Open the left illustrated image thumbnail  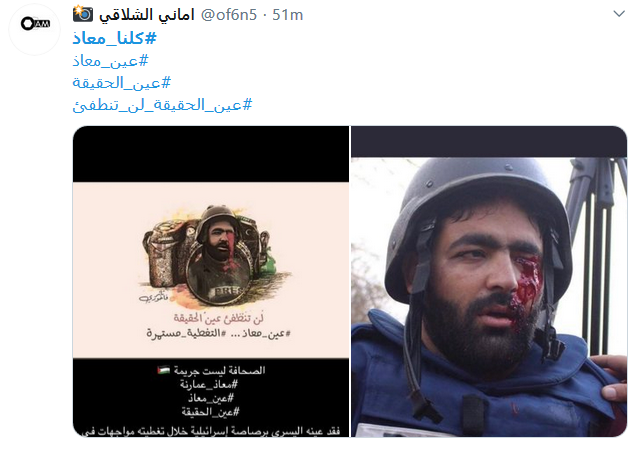tap(211, 281)
